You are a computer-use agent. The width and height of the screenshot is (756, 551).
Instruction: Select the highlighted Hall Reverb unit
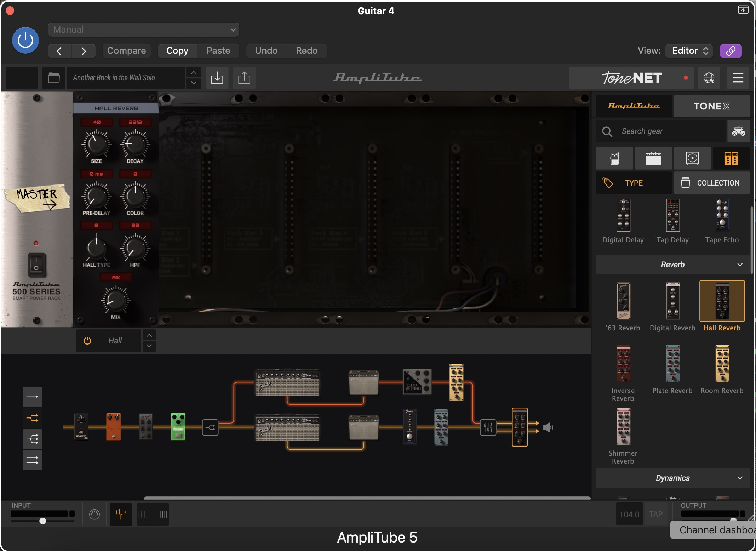pyautogui.click(x=722, y=307)
